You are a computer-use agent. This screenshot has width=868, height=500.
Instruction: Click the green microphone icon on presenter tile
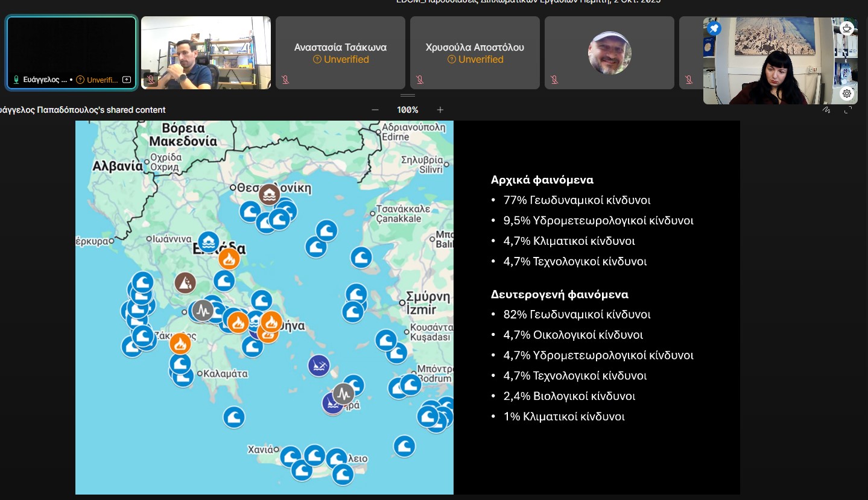[x=17, y=80]
